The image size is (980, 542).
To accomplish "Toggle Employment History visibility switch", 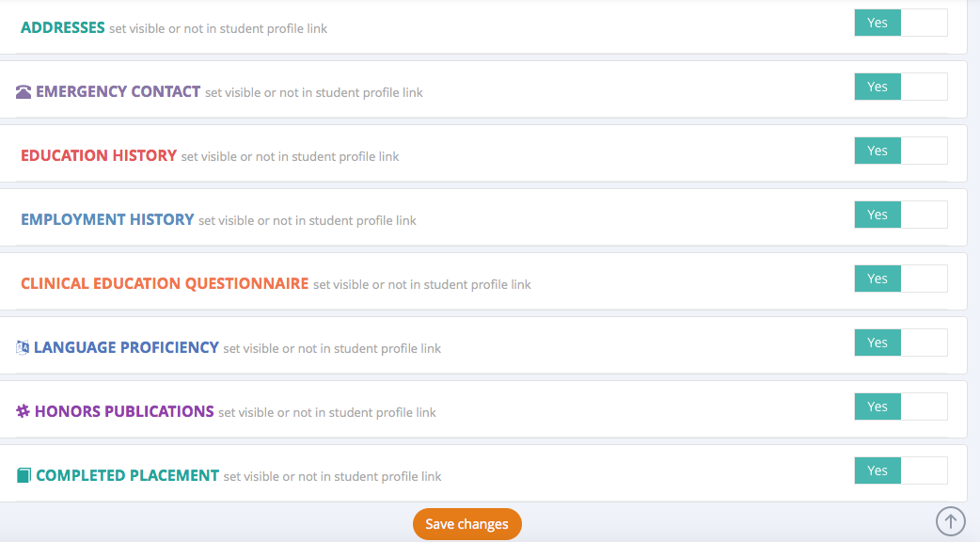I will pyautogui.click(x=900, y=215).
